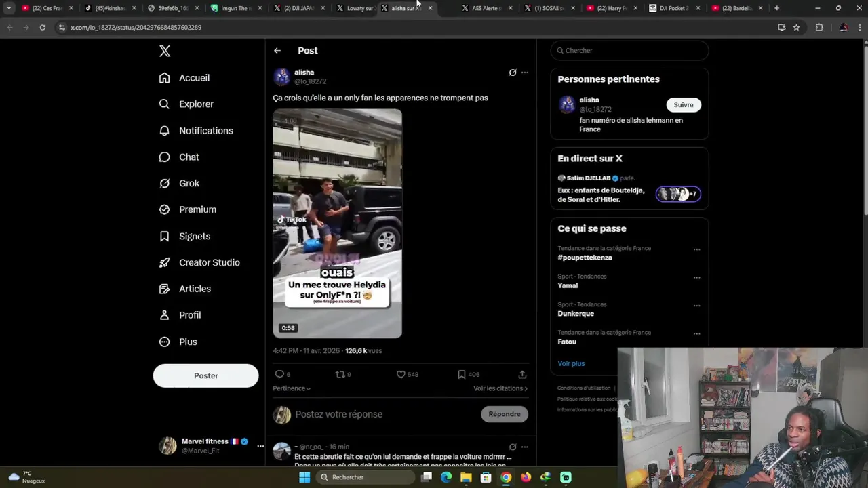Open Plus more options menu
The height and width of the screenshot is (488, 868).
(x=178, y=342)
